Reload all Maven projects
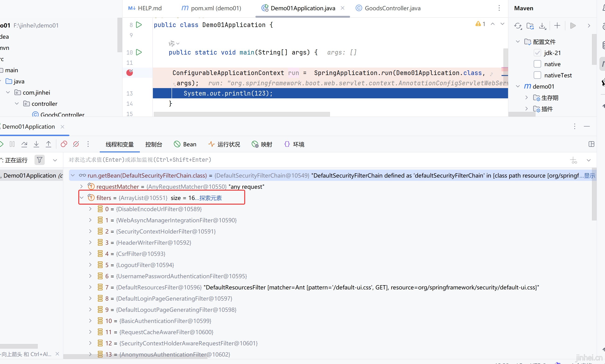Image resolution: width=605 pixels, height=364 pixels. (518, 26)
